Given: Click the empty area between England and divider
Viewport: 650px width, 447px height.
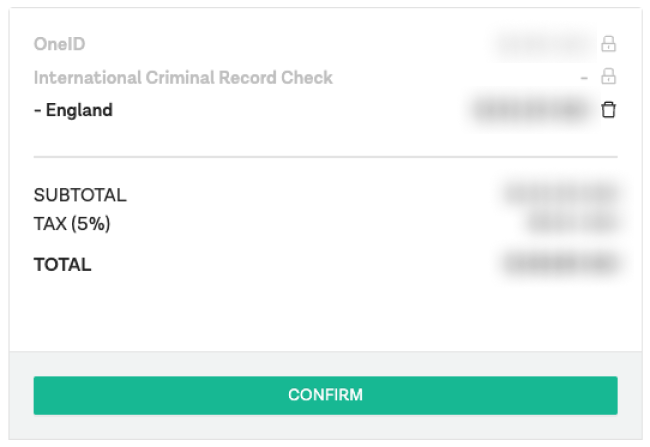Looking at the screenshot, I should (325, 138).
